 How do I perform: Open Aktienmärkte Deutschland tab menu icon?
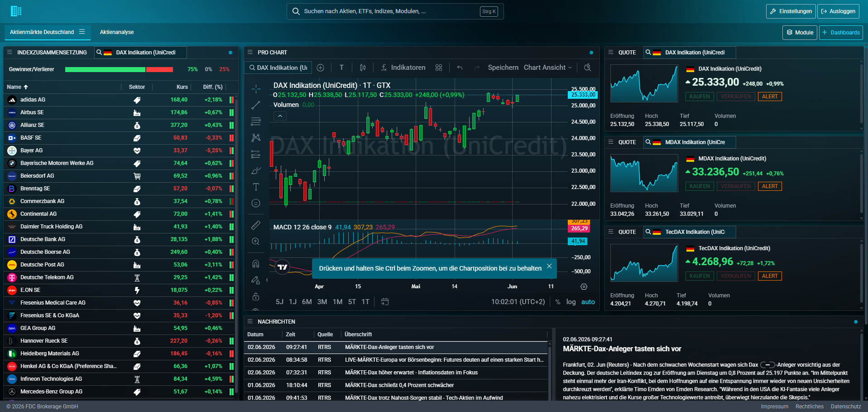tap(82, 32)
